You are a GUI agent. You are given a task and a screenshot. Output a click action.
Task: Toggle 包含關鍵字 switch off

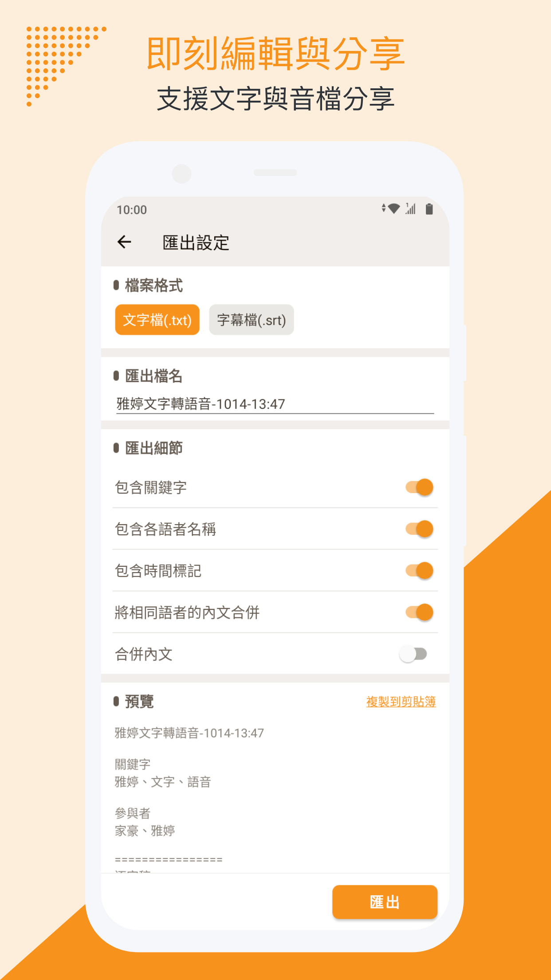click(x=419, y=487)
